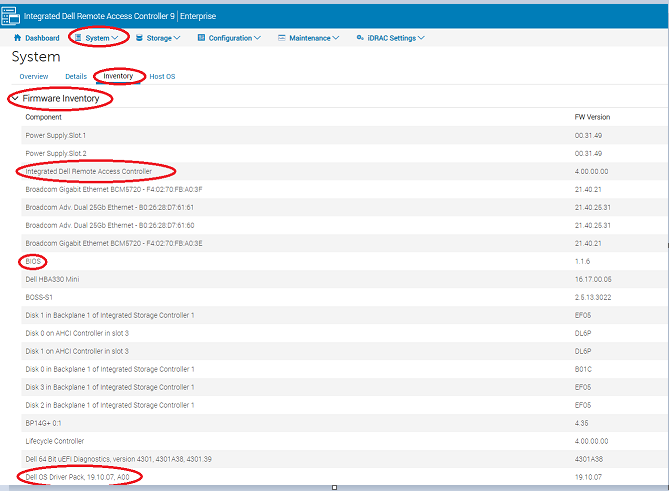Select Broadcom Adv. Dual 25Gb row ending 61:60

[345, 225]
